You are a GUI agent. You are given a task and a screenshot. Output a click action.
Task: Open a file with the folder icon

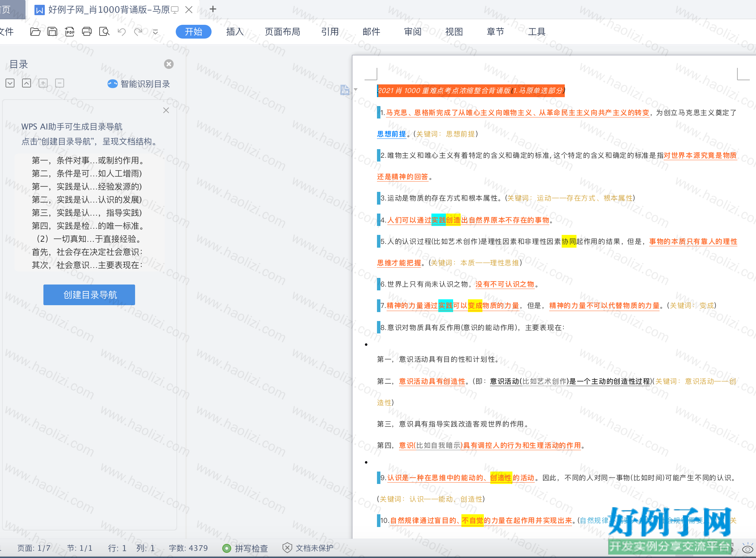tap(35, 32)
